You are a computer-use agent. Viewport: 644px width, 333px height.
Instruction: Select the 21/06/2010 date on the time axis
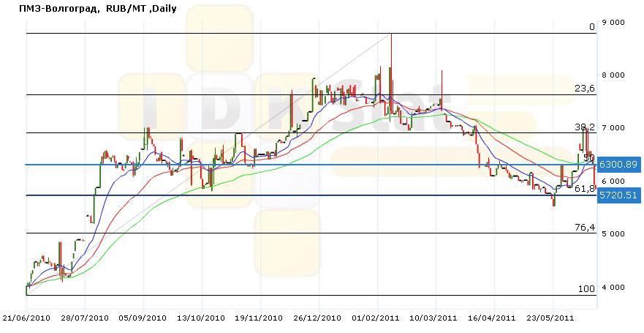point(26,318)
